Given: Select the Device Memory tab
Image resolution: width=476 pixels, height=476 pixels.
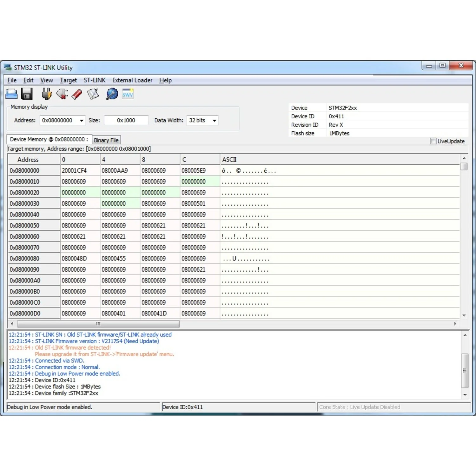Looking at the screenshot, I should coord(49,139).
